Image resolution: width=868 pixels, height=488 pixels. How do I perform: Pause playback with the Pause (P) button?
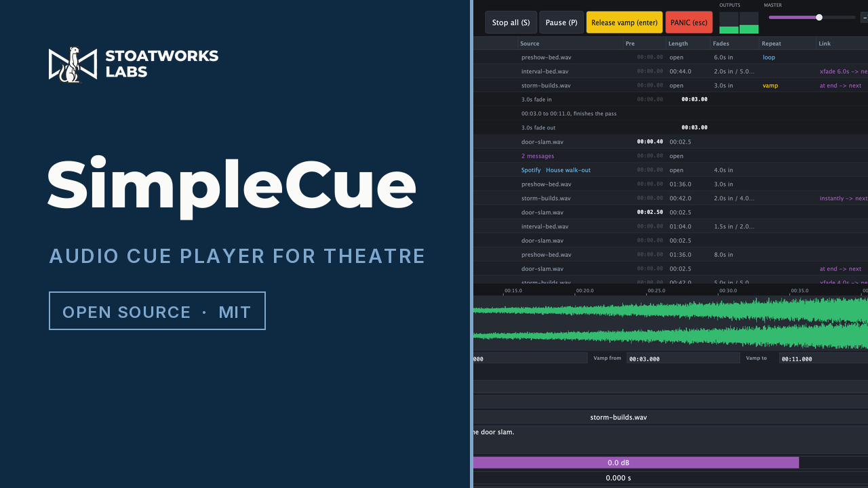561,22
